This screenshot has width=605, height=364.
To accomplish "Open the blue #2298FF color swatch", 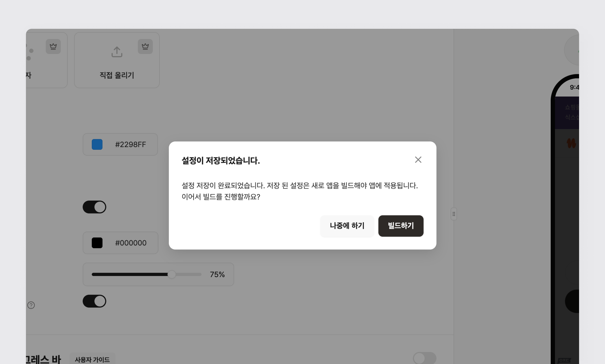I will (97, 144).
